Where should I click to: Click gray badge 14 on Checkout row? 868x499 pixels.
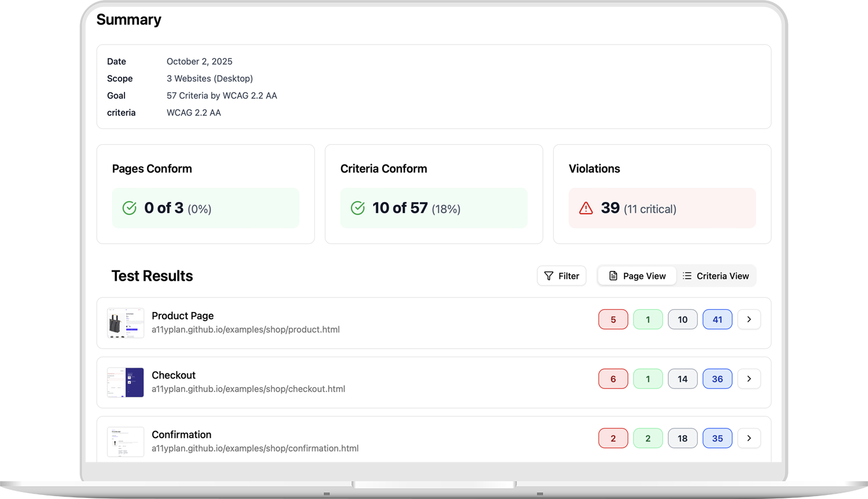coord(682,379)
